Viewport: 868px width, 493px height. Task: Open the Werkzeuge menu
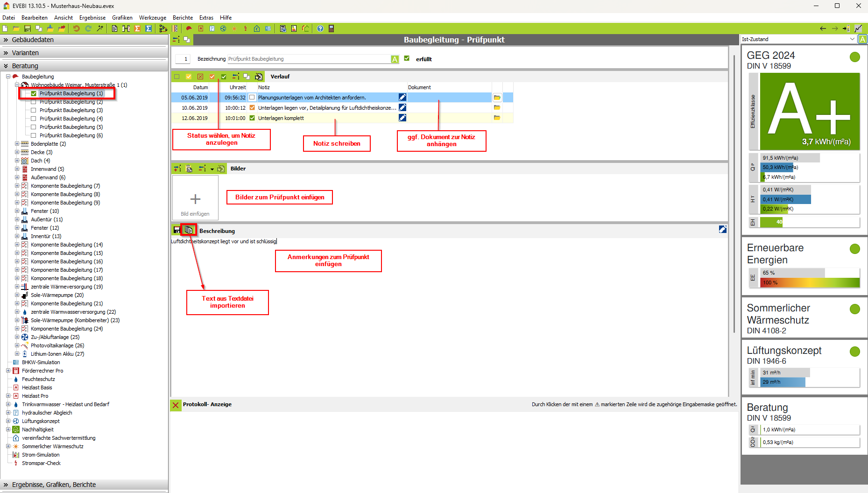[152, 18]
